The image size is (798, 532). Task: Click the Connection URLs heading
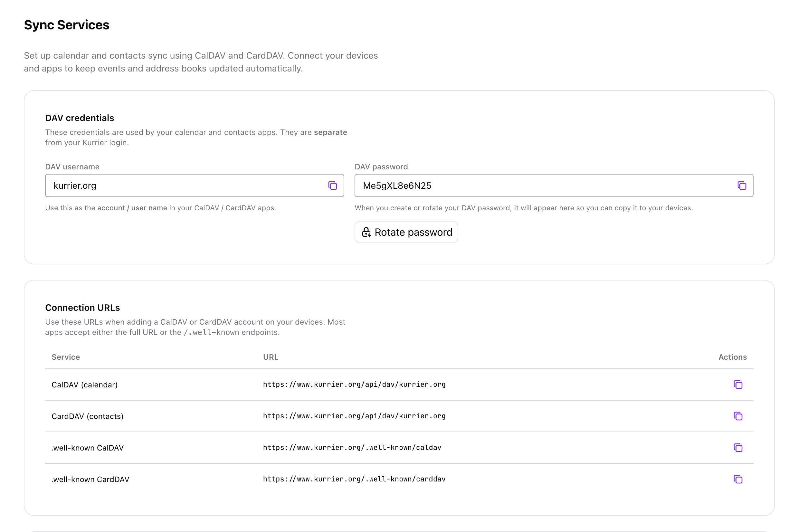coord(82,308)
